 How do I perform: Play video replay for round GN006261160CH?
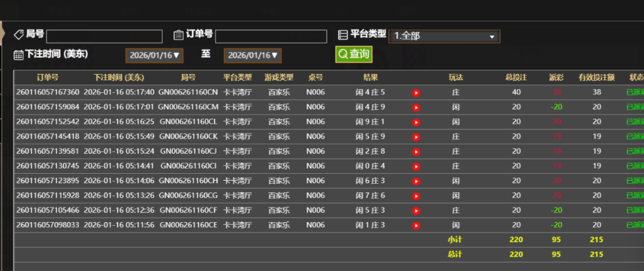(416, 181)
